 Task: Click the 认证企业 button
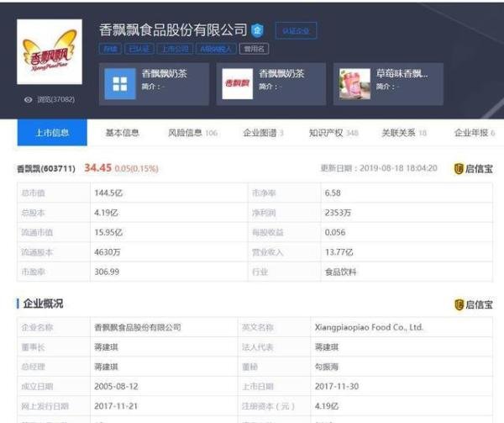click(296, 31)
